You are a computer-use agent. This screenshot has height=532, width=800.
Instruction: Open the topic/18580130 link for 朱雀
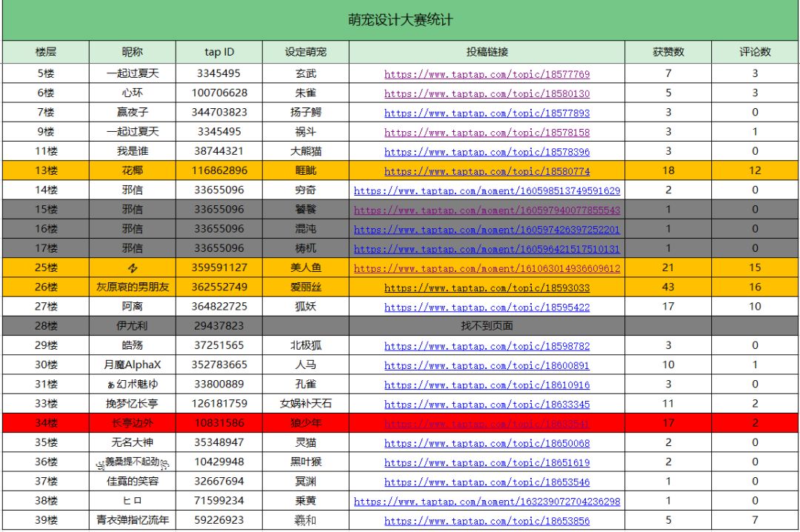click(487, 93)
